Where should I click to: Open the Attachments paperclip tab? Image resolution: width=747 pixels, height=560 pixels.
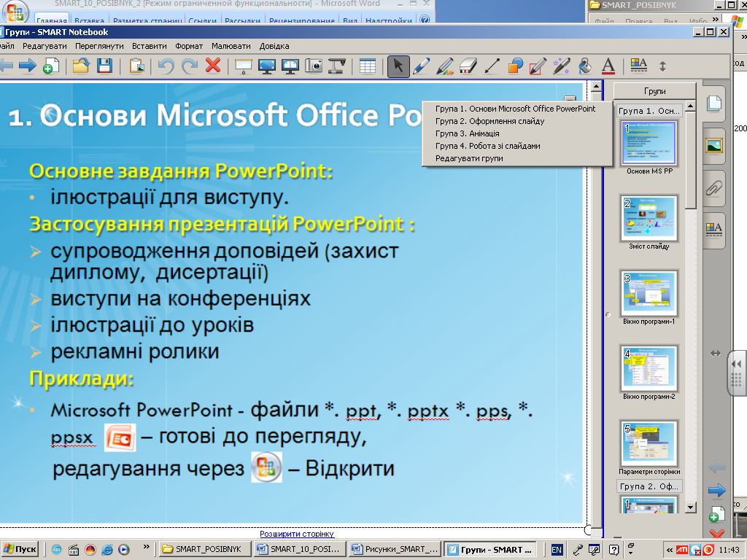tap(714, 187)
